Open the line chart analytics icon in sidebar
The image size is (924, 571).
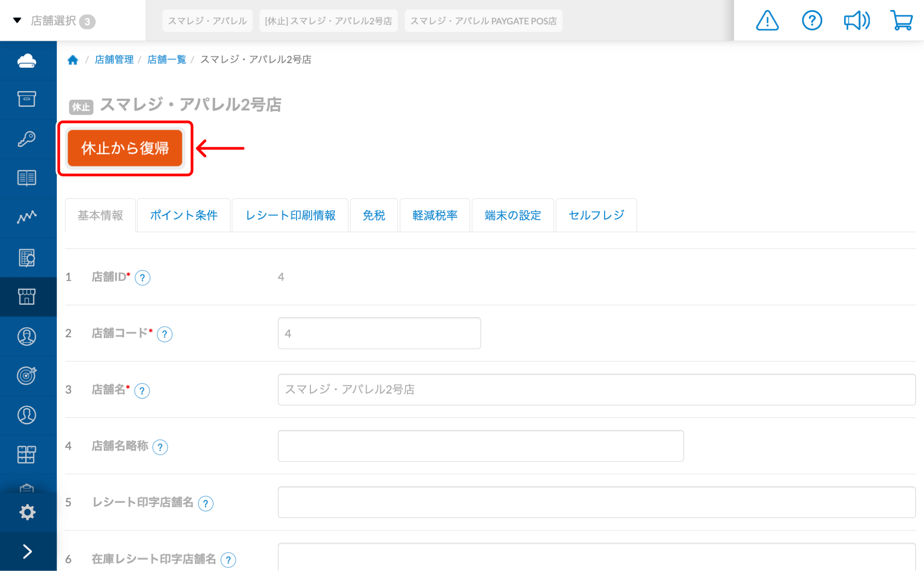coord(27,217)
